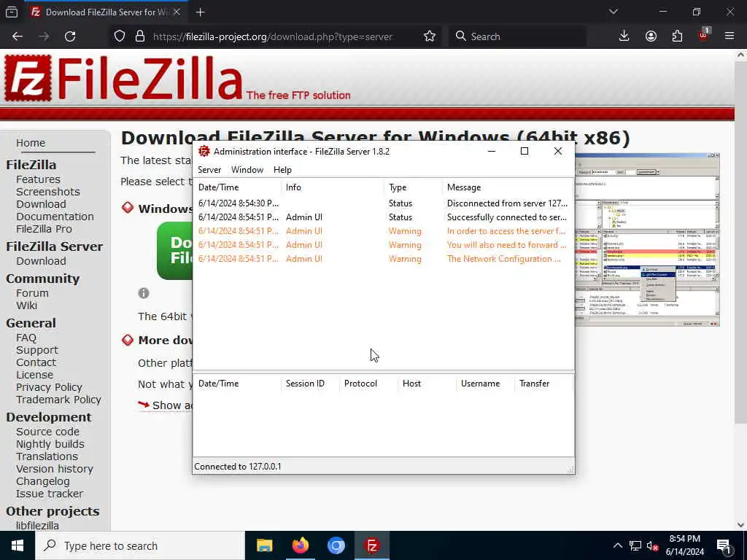Open FileZilla Server taskbar icon
This screenshot has width=747, height=560.
372,545
